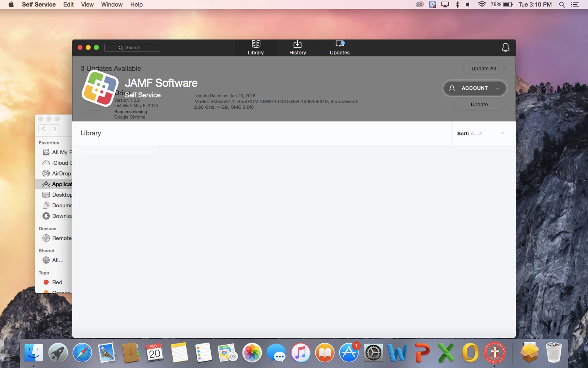Click the Spotlight search icon
The image size is (588, 368).
coord(562,4)
